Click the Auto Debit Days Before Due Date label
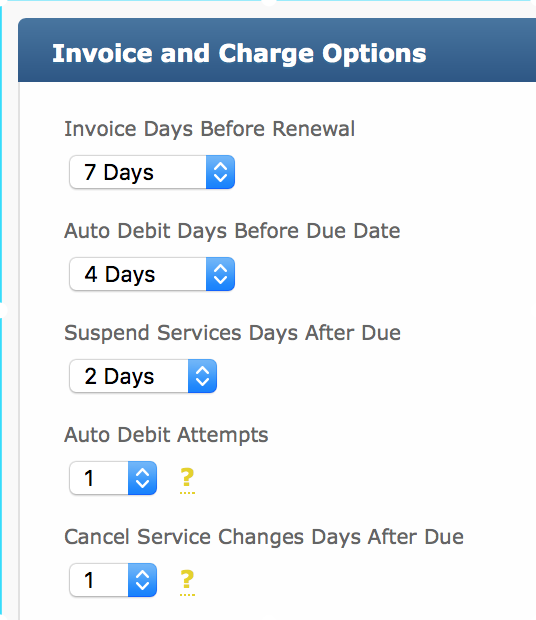 (232, 231)
